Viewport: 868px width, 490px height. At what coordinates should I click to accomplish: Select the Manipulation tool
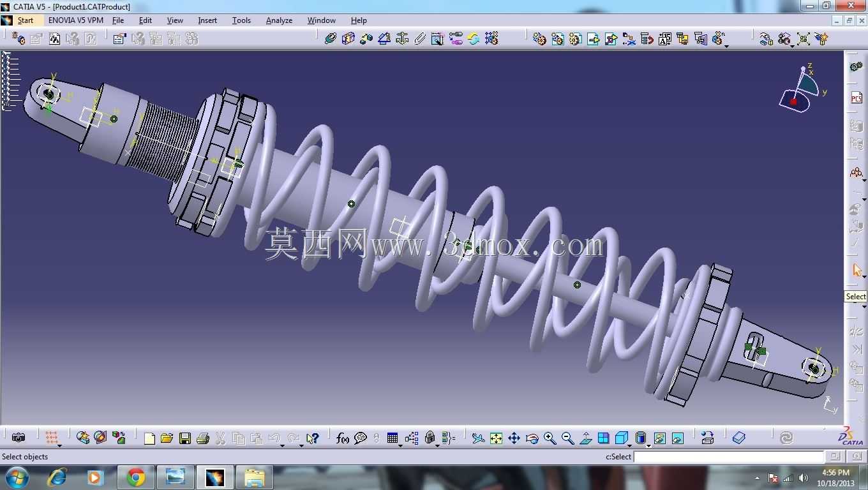pyautogui.click(x=767, y=39)
